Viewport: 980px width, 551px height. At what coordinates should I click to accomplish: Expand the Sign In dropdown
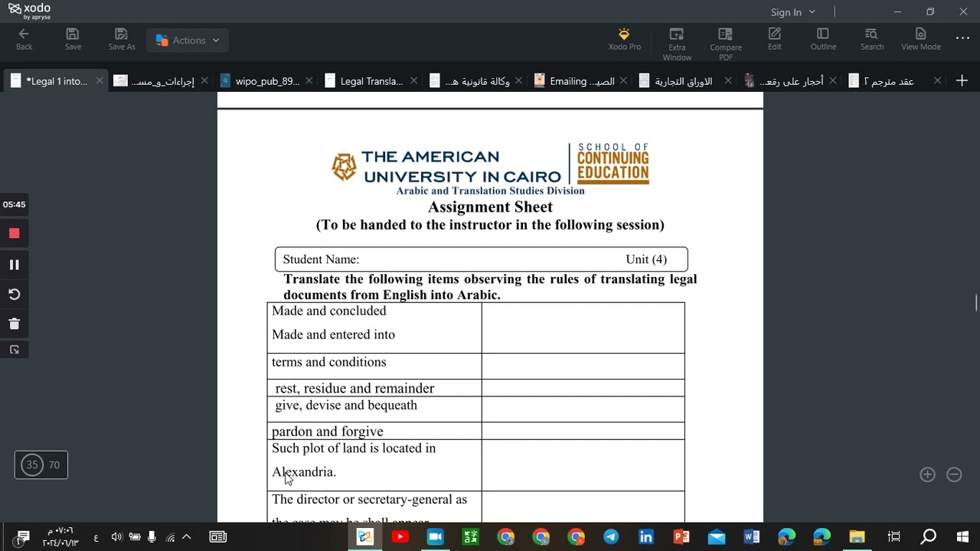[x=793, y=12]
